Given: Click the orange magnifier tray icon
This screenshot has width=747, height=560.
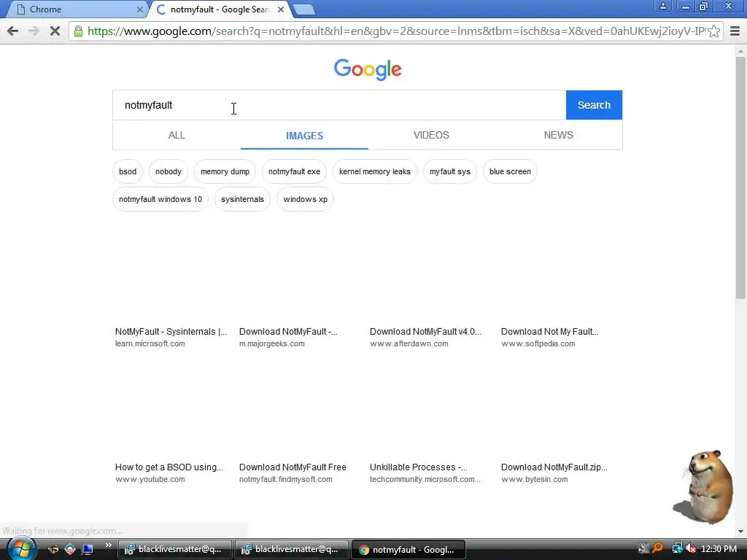Looking at the screenshot, I should point(657,548).
